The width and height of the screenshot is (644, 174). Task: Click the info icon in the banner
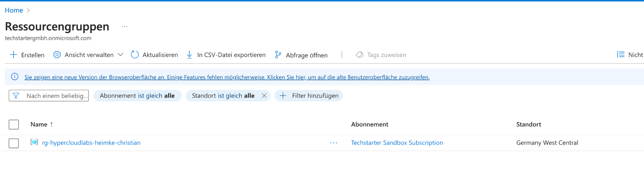(15, 77)
